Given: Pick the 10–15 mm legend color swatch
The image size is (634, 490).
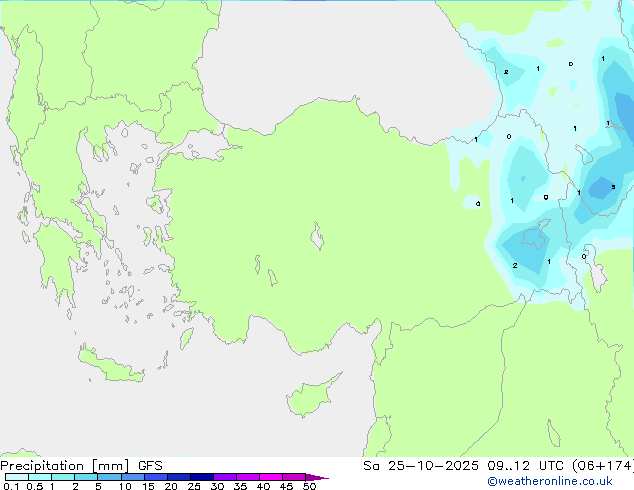Looking at the screenshot, I should coord(133,477).
